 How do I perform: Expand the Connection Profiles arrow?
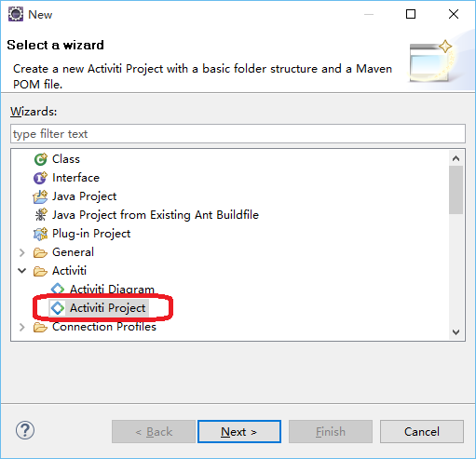21,327
